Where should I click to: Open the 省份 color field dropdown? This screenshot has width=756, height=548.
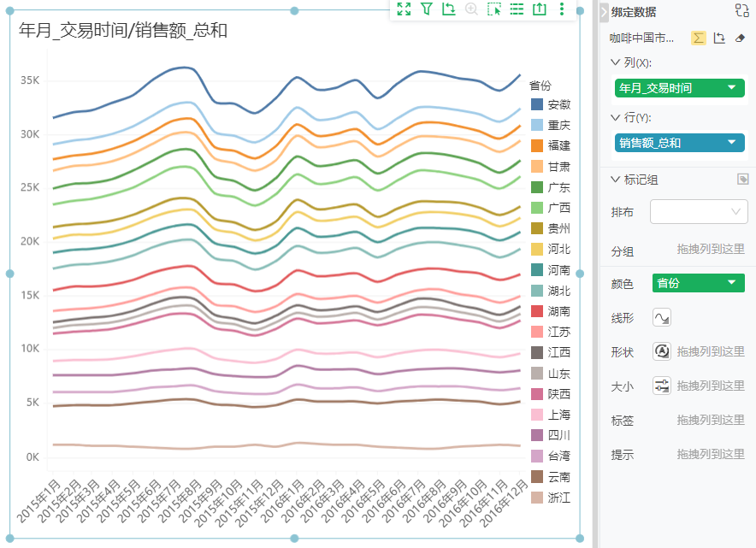point(732,283)
